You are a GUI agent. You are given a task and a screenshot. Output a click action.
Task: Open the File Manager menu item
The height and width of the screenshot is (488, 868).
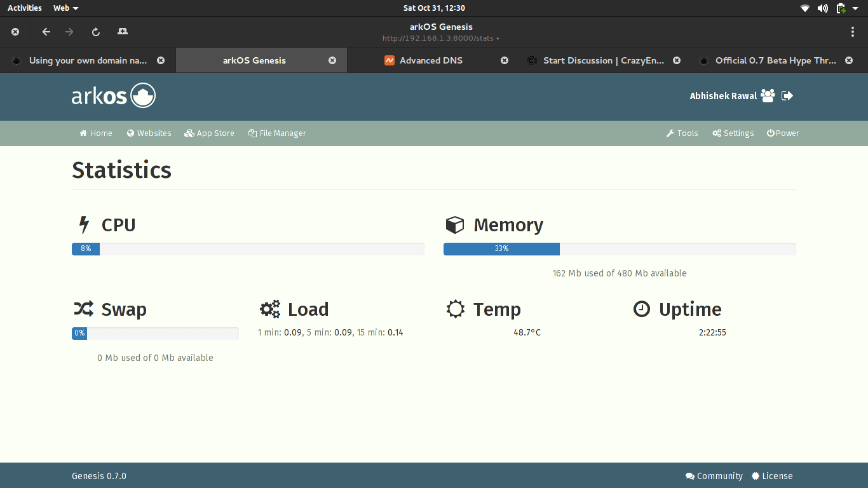[x=277, y=133]
